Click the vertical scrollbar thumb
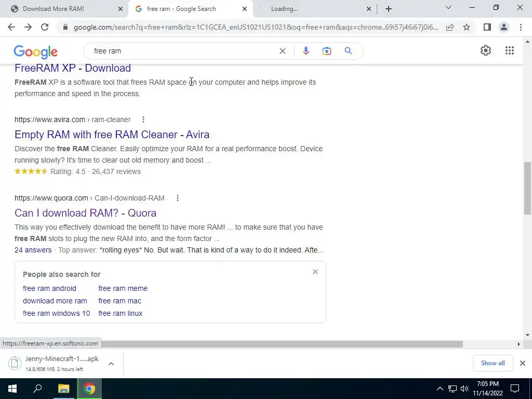 [527, 188]
